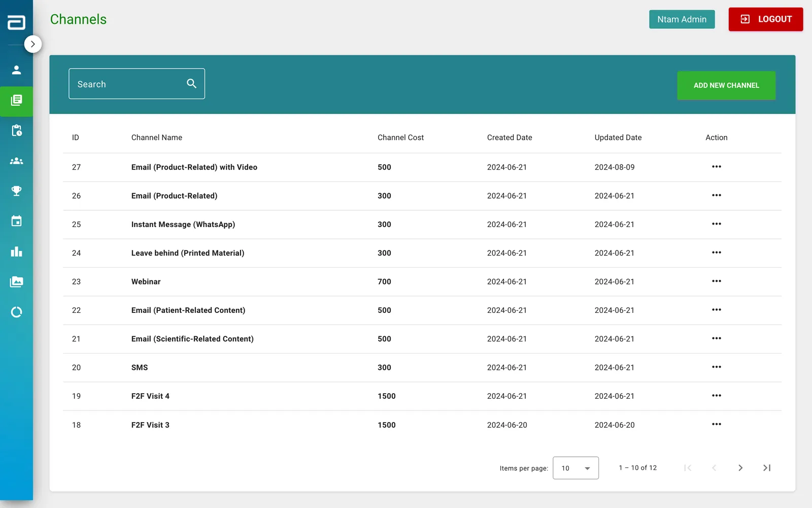The height and width of the screenshot is (508, 812).
Task: Click the Updated Date column header
Action: [618, 138]
